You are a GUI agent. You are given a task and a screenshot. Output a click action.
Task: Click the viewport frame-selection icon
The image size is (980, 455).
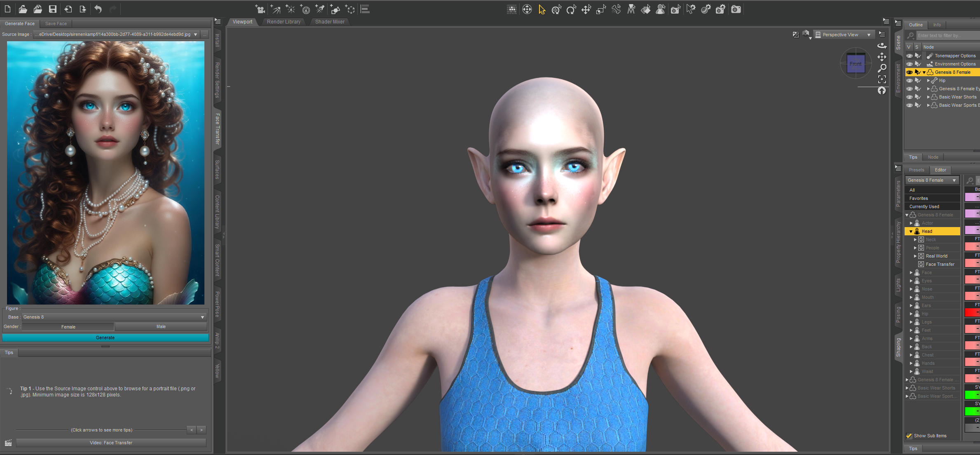(x=882, y=79)
